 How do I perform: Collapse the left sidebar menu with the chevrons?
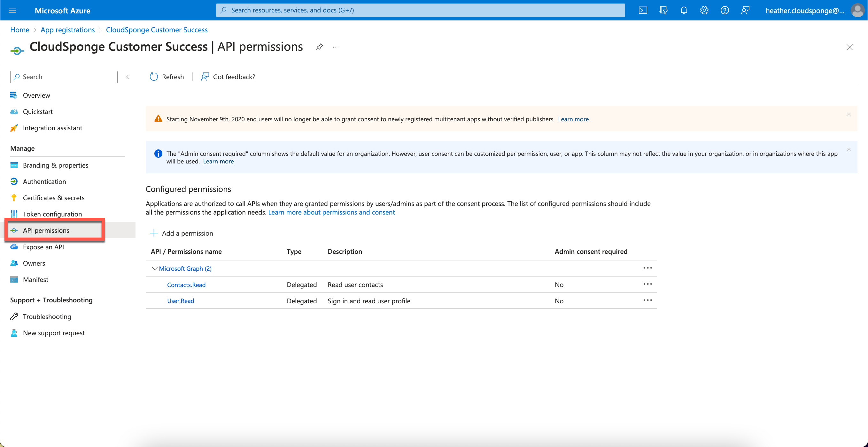coord(128,77)
